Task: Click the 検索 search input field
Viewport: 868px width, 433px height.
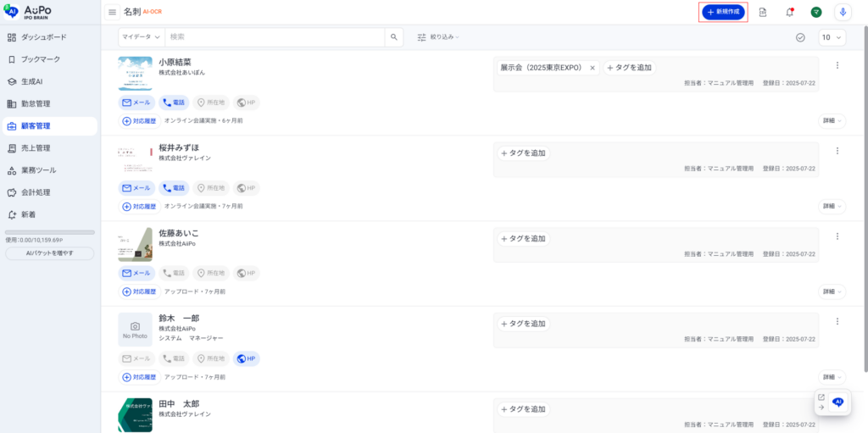Action: [275, 37]
